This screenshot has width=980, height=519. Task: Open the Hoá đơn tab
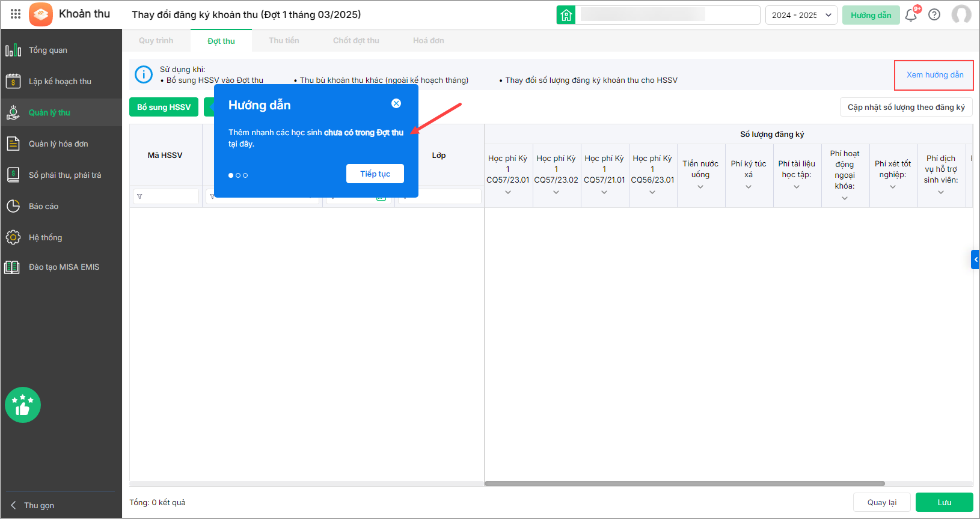pos(429,41)
